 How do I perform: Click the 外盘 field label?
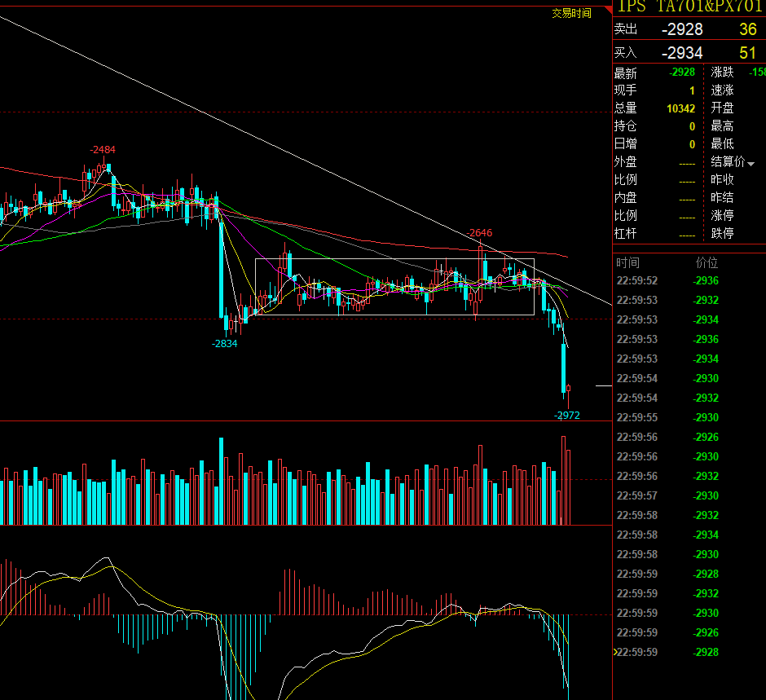(625, 161)
